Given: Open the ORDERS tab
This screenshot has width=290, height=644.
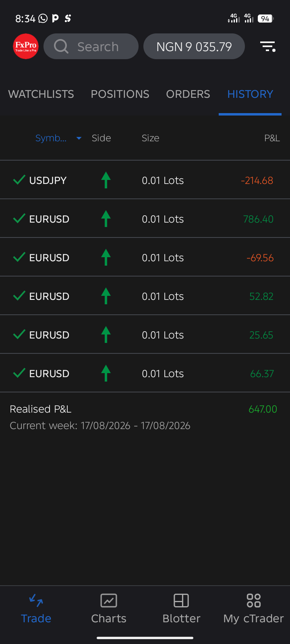Looking at the screenshot, I should (188, 94).
